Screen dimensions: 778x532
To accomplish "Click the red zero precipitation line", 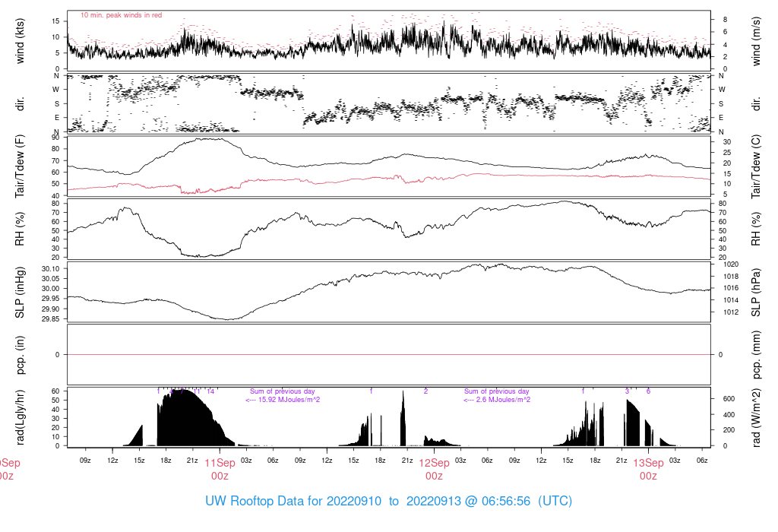I will (x=389, y=354).
